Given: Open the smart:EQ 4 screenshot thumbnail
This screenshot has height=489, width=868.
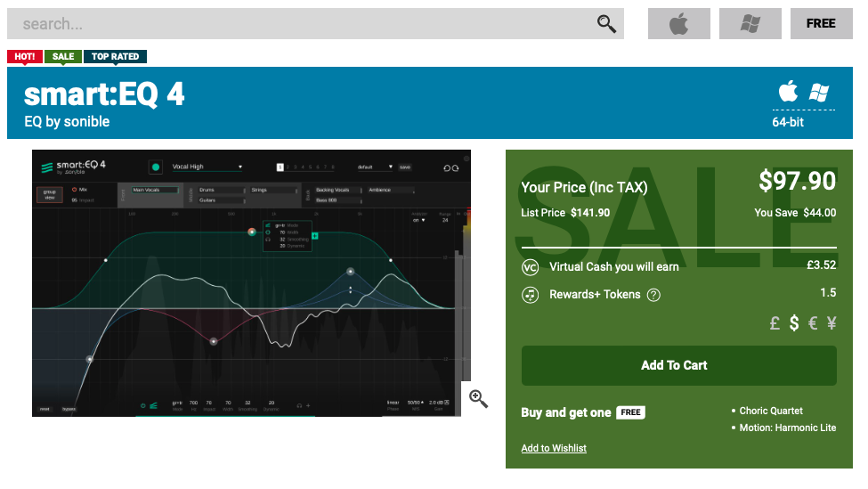Looking at the screenshot, I should 251,283.
